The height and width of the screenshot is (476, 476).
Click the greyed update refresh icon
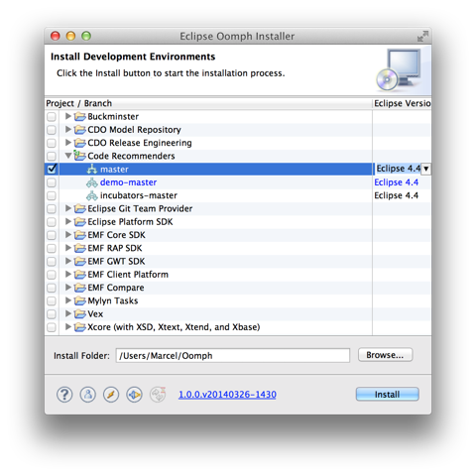[158, 395]
